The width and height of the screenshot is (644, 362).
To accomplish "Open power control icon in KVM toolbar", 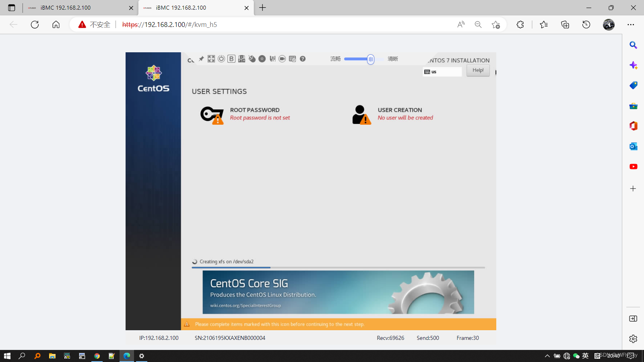I will [x=221, y=59].
